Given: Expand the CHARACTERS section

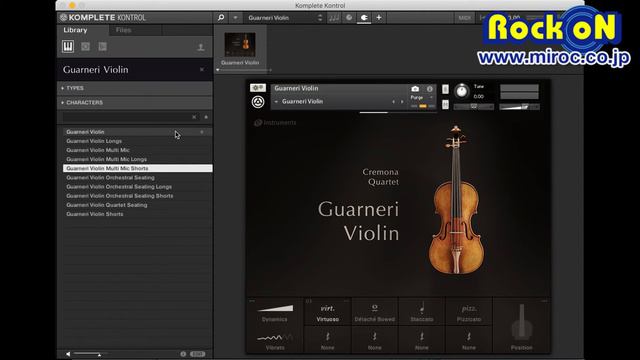Looking at the screenshot, I should tap(135, 102).
